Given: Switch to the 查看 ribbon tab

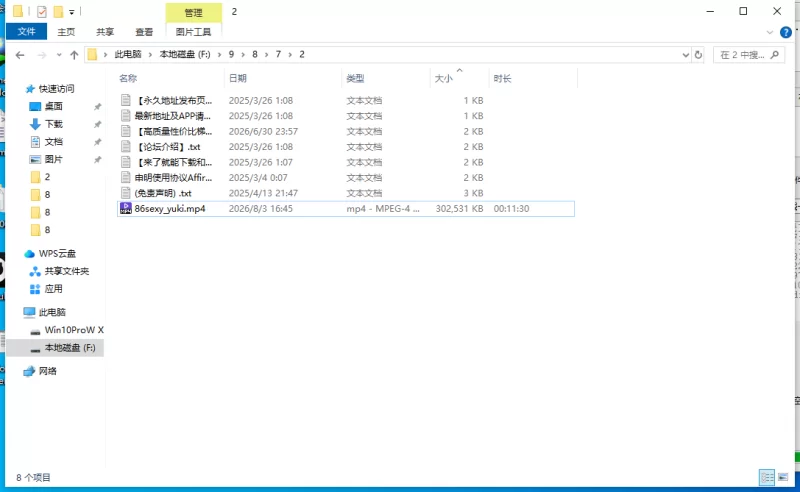Looking at the screenshot, I should point(144,32).
